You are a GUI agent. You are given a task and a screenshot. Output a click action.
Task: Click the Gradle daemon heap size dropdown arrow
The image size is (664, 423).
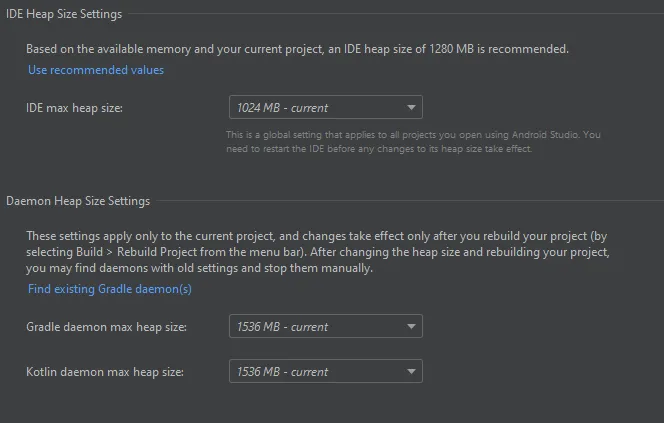tap(411, 327)
